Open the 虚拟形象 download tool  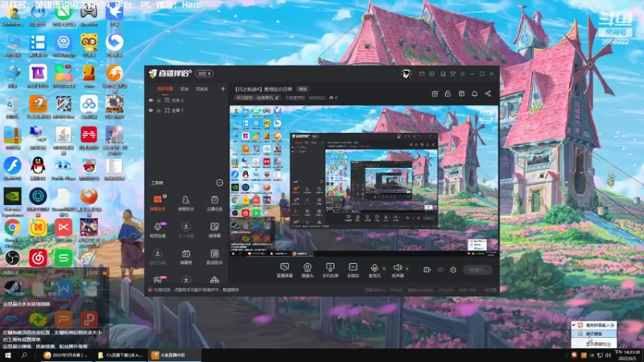[x=158, y=257]
